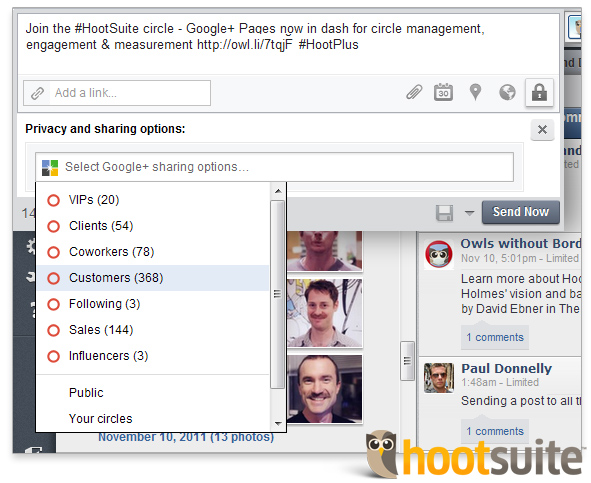Expand the arrow next to Send Now

469,213
